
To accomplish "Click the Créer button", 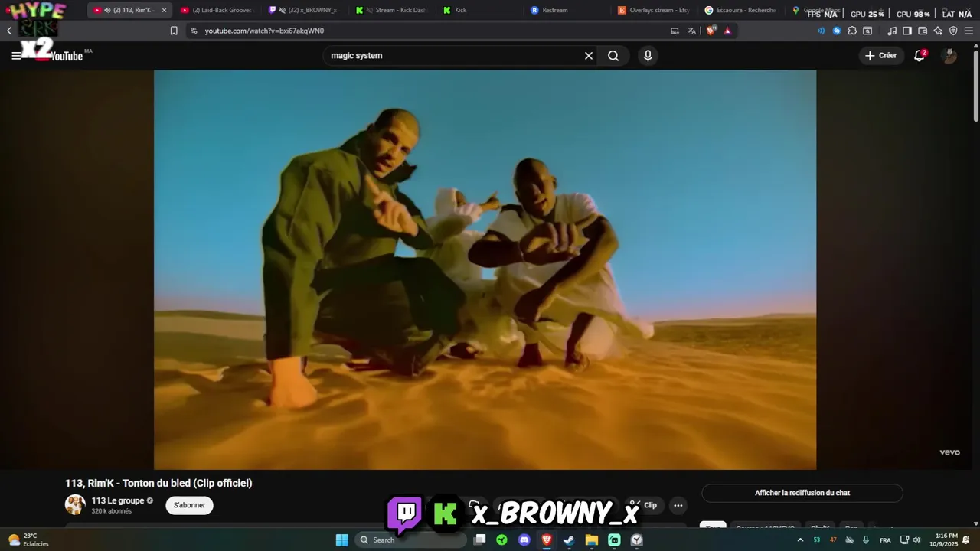I will pos(880,55).
